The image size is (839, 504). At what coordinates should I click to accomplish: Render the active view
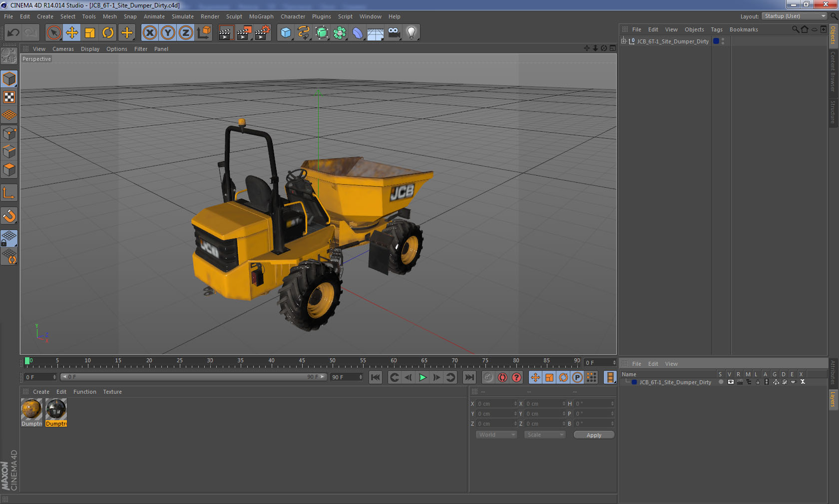(x=226, y=33)
